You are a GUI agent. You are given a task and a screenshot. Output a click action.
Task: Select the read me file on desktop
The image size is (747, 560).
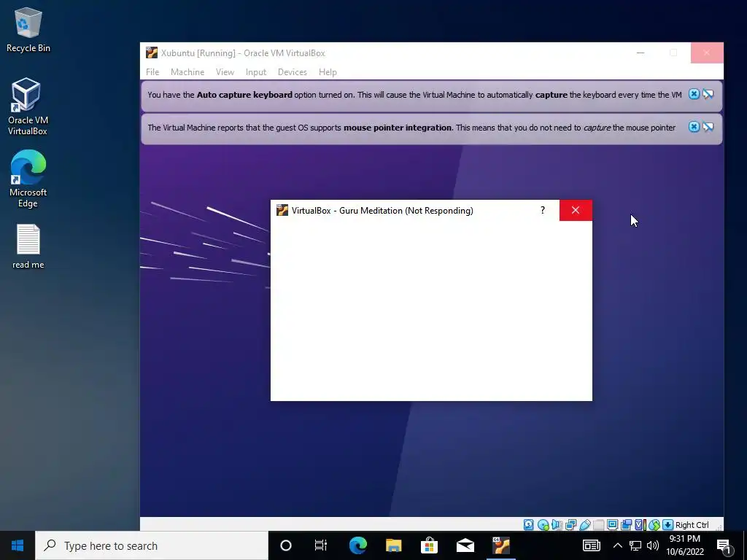(28, 246)
